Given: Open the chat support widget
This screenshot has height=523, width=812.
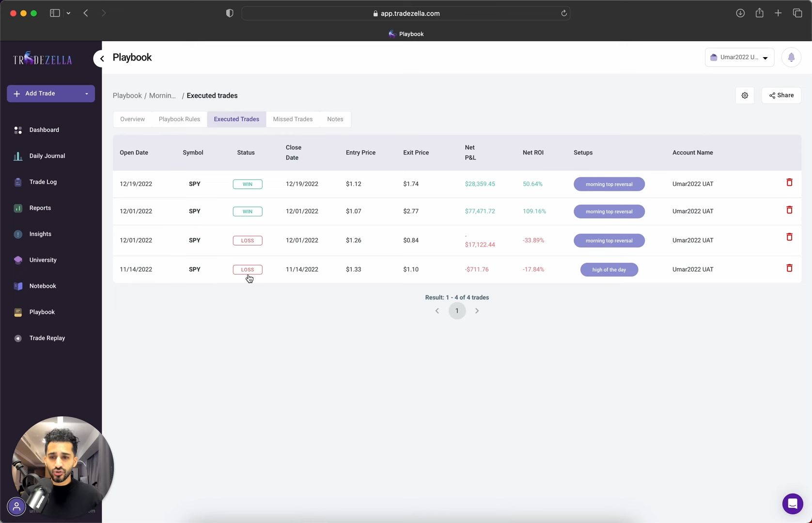Looking at the screenshot, I should click(x=792, y=504).
